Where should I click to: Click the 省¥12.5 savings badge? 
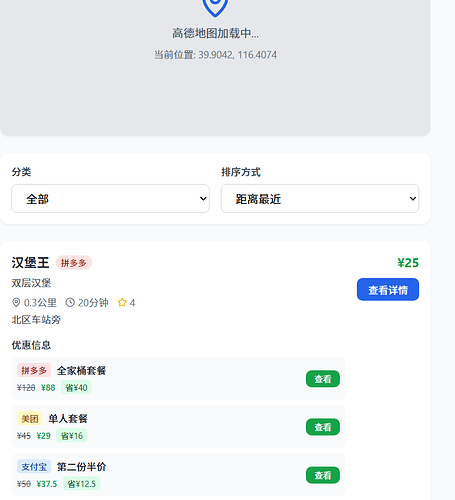(82, 484)
